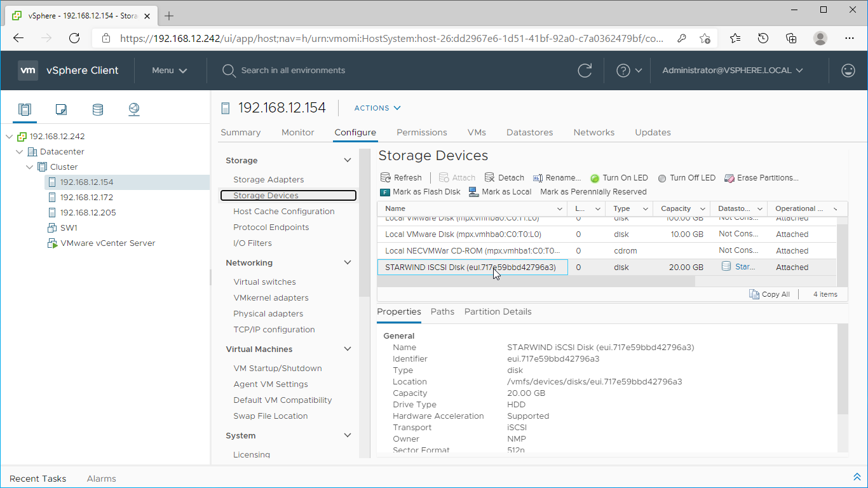The height and width of the screenshot is (488, 868).
Task: Open Hosts and Clusters inventory view icon
Action: tap(25, 109)
